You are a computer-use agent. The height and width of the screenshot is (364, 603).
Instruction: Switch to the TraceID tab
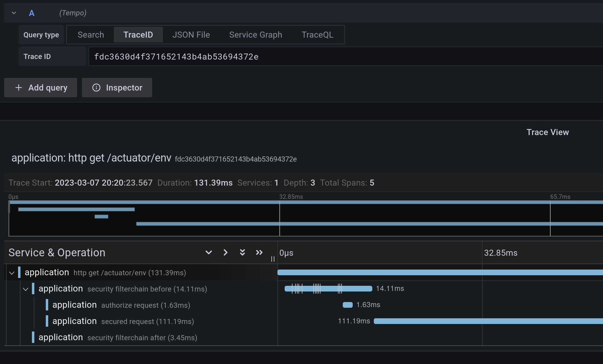pyautogui.click(x=138, y=35)
